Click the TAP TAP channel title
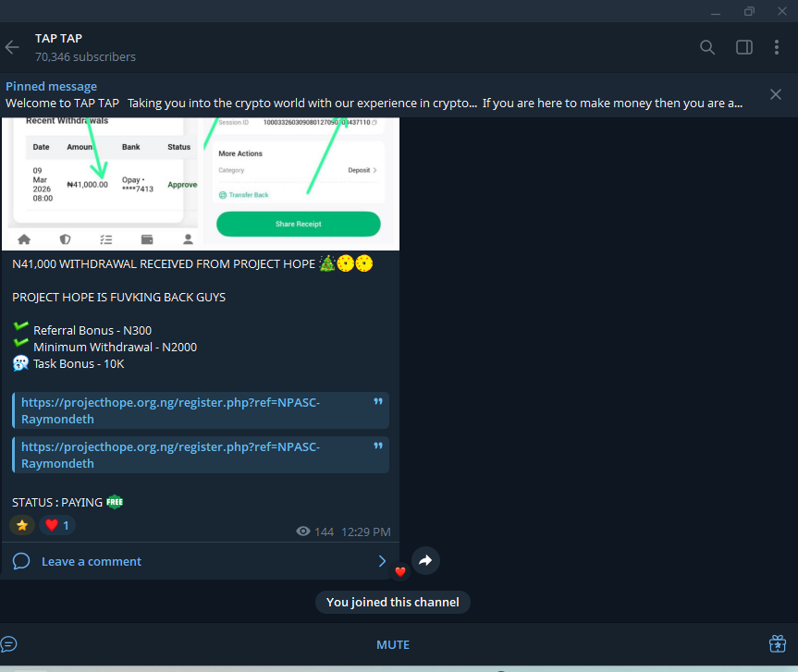Screen dimensions: 798x672 tap(58, 38)
